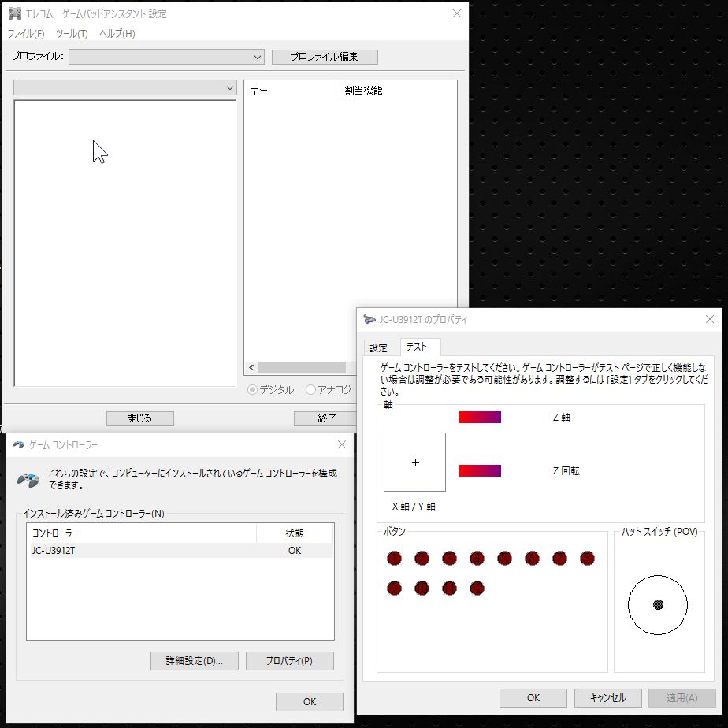This screenshot has width=728, height=728.
Task: Click the キャンセル button
Action: click(607, 697)
